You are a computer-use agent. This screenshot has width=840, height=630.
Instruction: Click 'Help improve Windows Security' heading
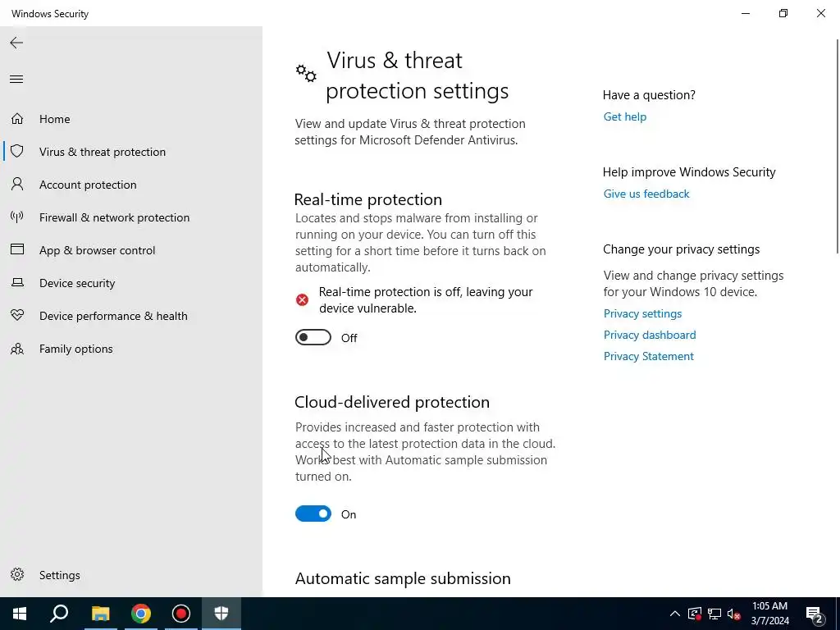pyautogui.click(x=689, y=172)
